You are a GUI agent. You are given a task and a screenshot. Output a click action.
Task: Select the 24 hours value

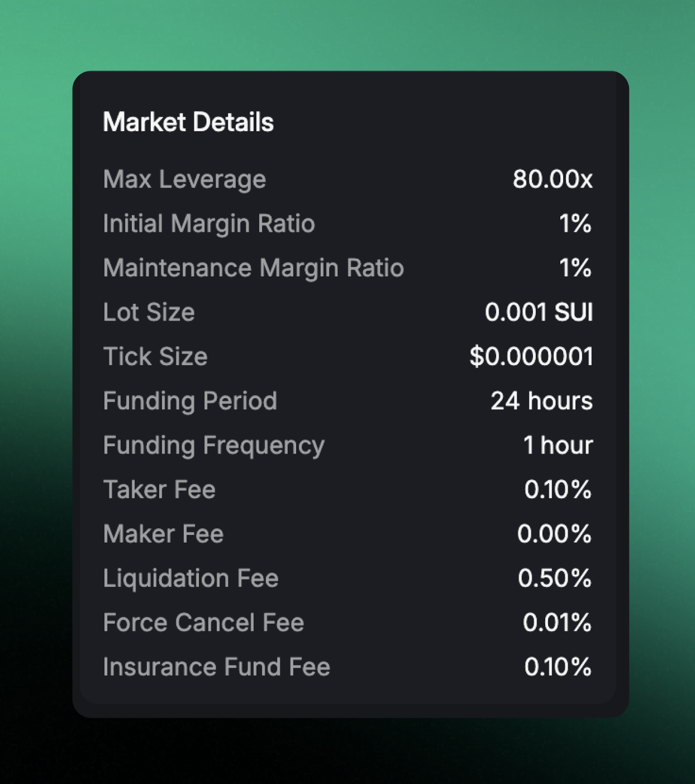click(x=541, y=401)
